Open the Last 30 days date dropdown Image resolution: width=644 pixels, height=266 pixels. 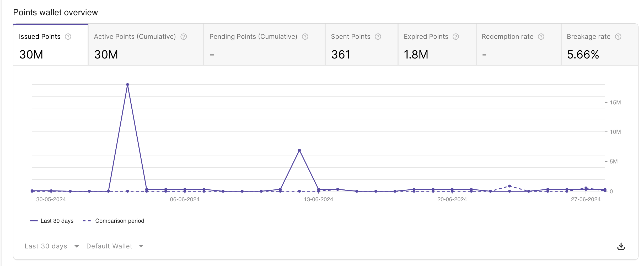(x=52, y=246)
